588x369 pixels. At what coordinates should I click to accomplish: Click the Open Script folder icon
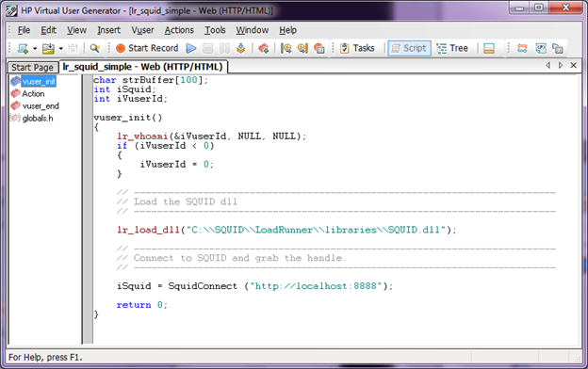(48, 48)
